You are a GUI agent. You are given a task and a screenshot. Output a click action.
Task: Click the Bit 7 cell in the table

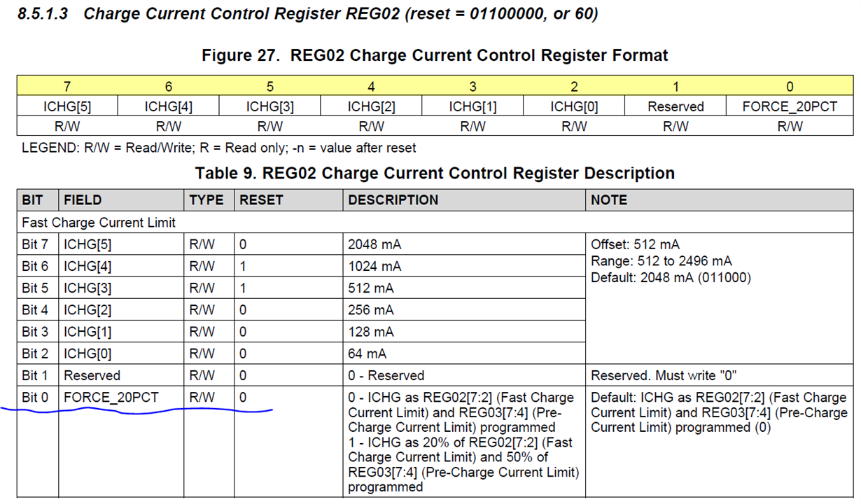pyautogui.click(x=38, y=244)
